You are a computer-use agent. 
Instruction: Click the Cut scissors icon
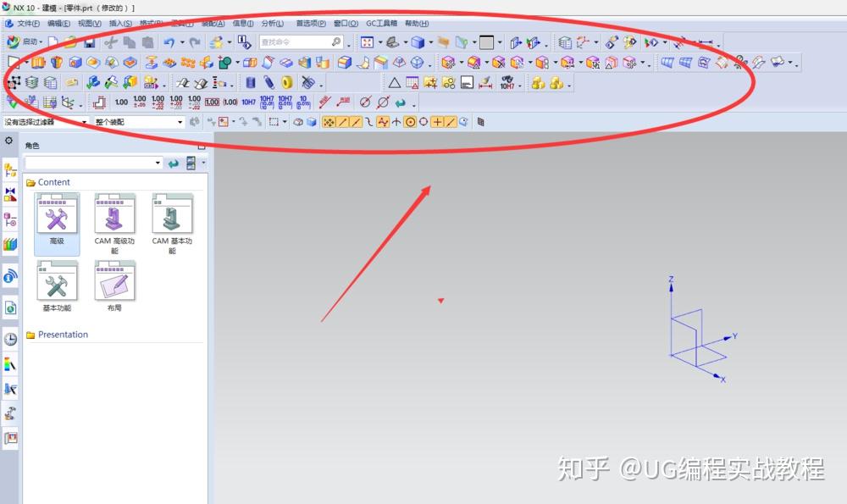[x=111, y=42]
